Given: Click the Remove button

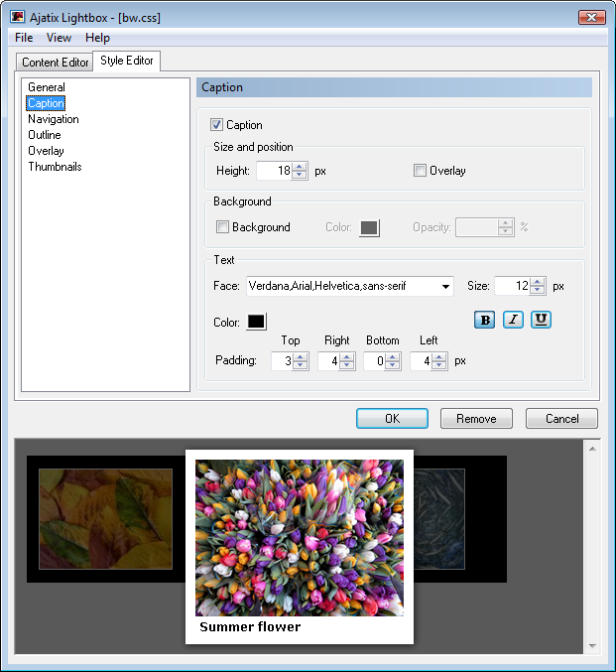Looking at the screenshot, I should (476, 418).
